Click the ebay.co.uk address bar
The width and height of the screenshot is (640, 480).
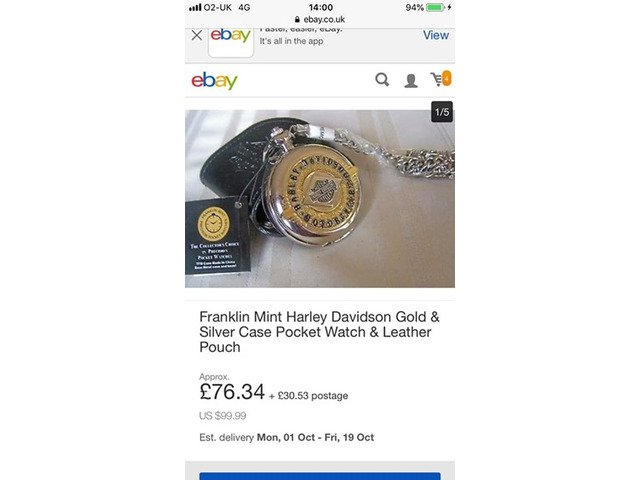pyautogui.click(x=320, y=19)
